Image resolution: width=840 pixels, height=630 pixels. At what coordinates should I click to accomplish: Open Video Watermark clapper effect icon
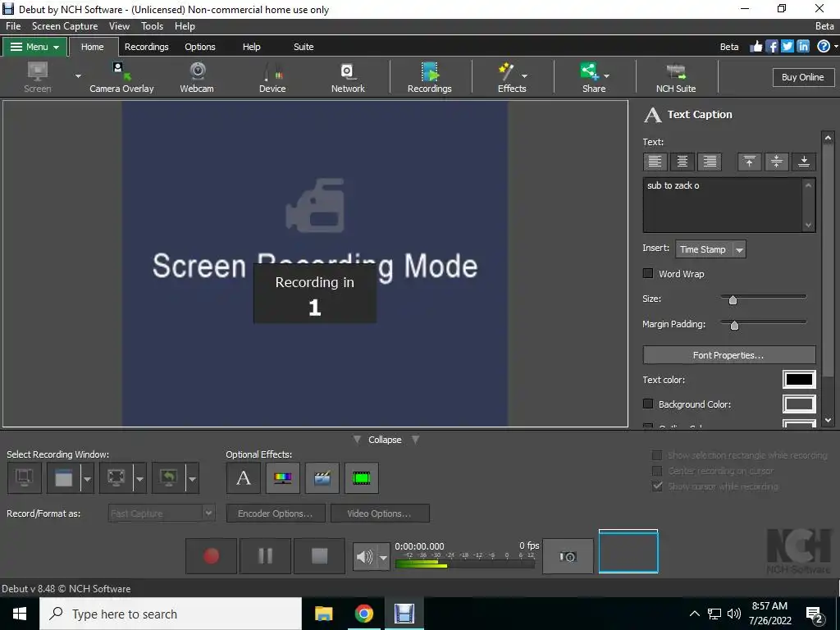(x=322, y=478)
